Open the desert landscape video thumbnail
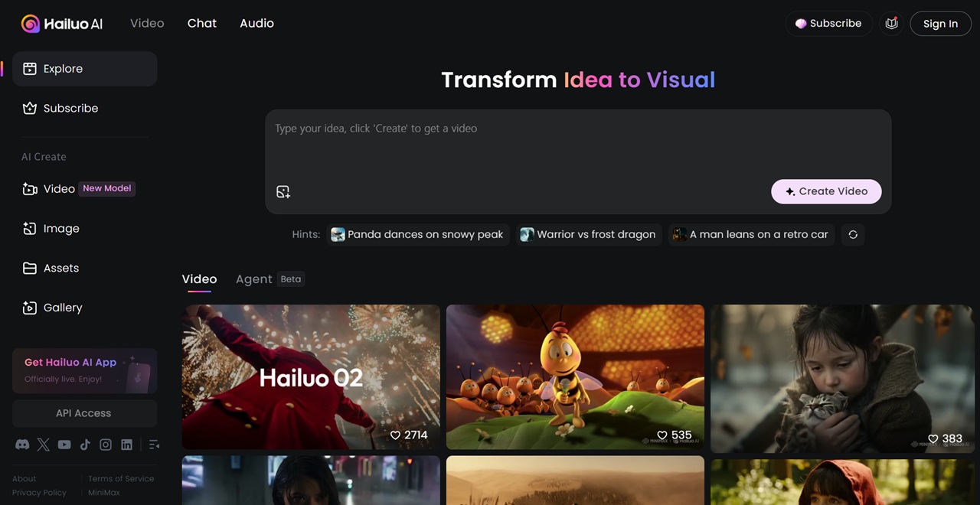Screen dimensions: 980x505 coord(575,481)
